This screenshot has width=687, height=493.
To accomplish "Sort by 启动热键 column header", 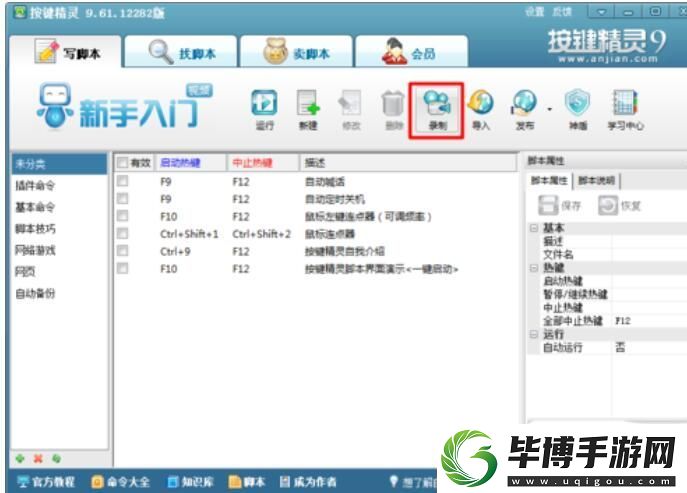I will click(x=191, y=163).
